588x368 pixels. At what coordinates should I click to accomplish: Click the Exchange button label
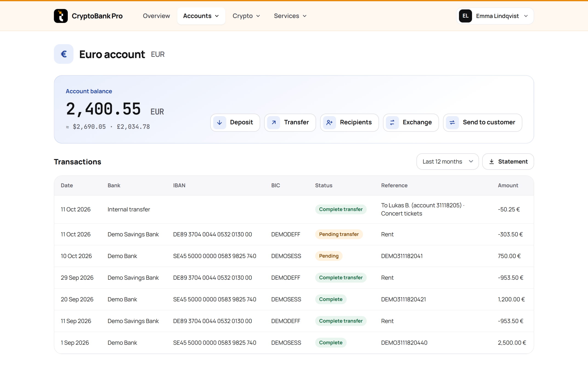417,122
